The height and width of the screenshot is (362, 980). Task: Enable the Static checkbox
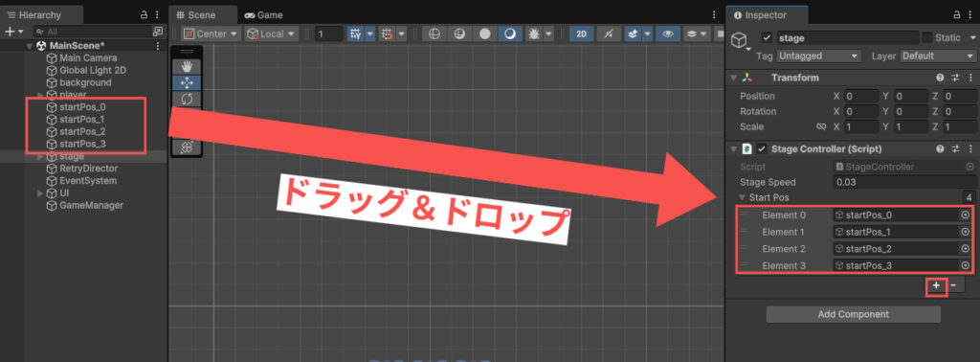coord(926,37)
